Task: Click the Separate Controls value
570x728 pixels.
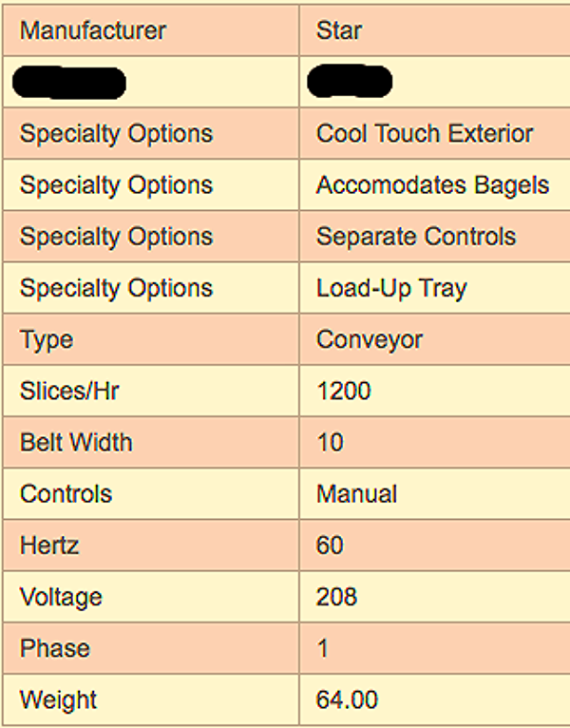Action: tap(416, 237)
